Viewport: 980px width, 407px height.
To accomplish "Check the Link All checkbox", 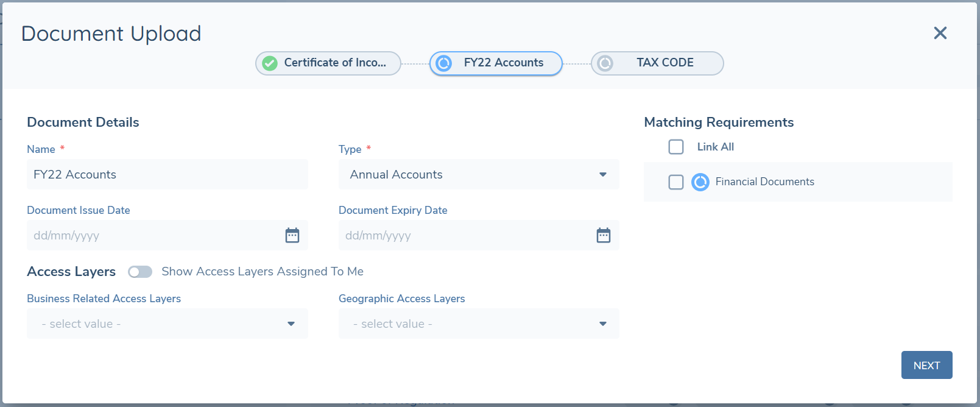I will [x=676, y=147].
